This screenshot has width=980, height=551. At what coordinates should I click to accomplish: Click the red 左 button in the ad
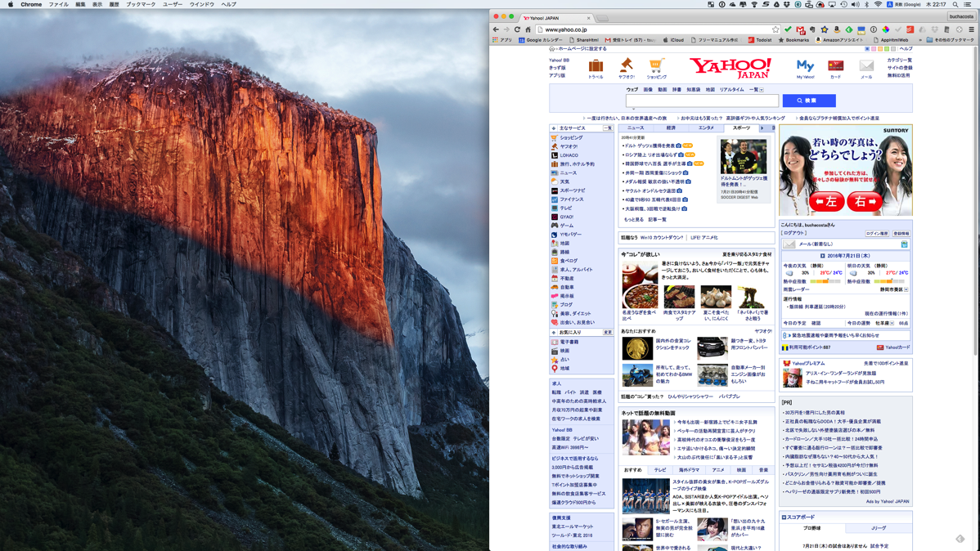tap(826, 202)
